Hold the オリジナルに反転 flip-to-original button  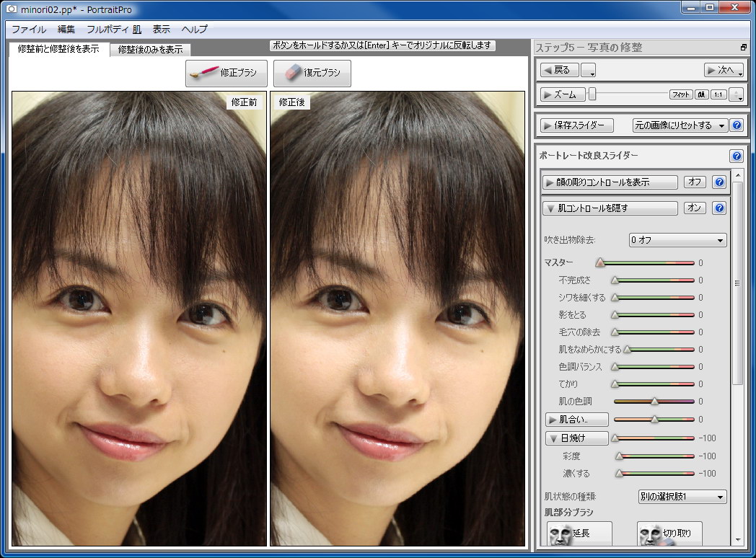(x=382, y=45)
